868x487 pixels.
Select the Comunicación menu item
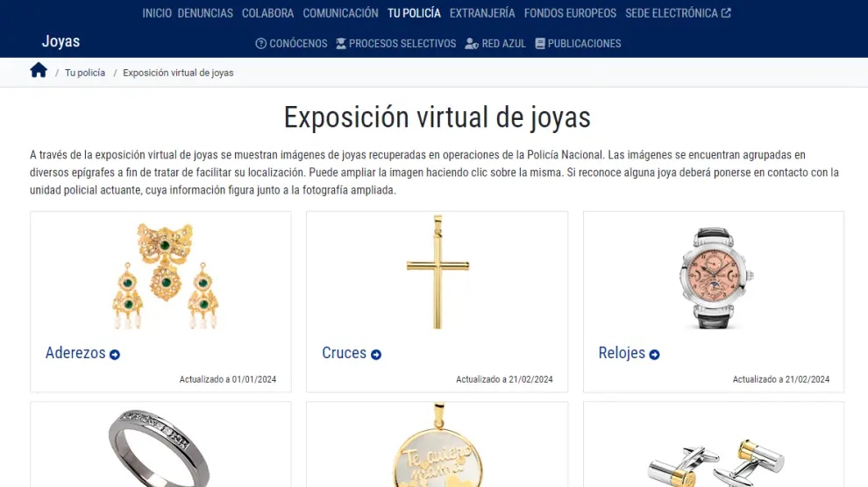[340, 13]
